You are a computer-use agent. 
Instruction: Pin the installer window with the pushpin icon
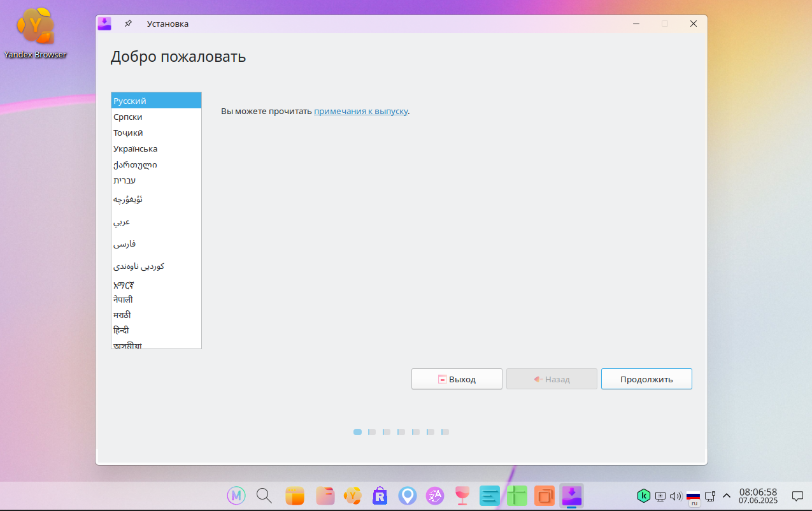click(x=128, y=24)
